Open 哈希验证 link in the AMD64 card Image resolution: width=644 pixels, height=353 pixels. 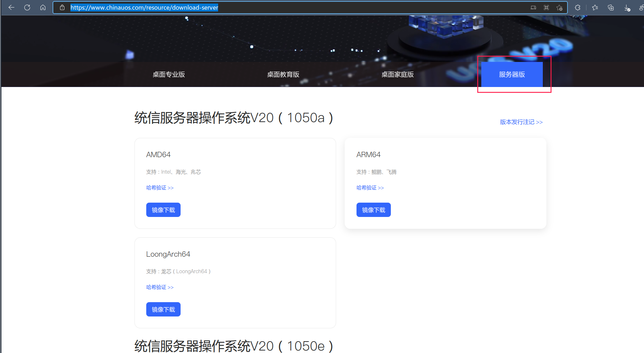click(160, 188)
